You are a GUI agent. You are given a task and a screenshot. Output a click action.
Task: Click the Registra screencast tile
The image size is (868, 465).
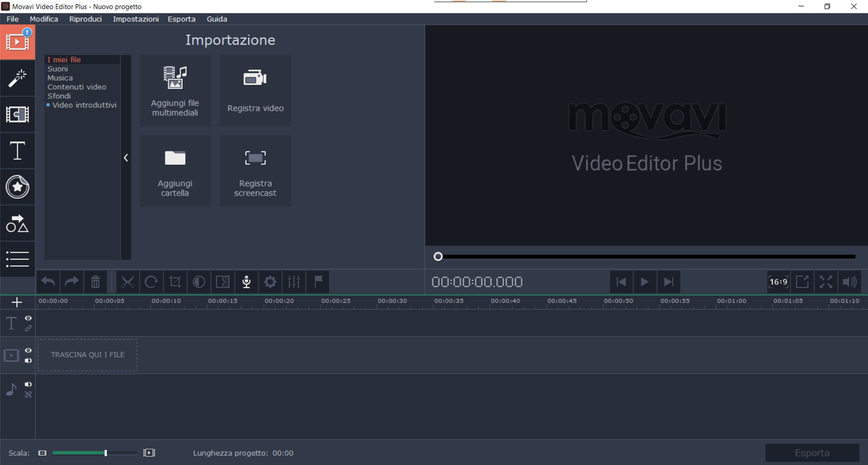[255, 170]
